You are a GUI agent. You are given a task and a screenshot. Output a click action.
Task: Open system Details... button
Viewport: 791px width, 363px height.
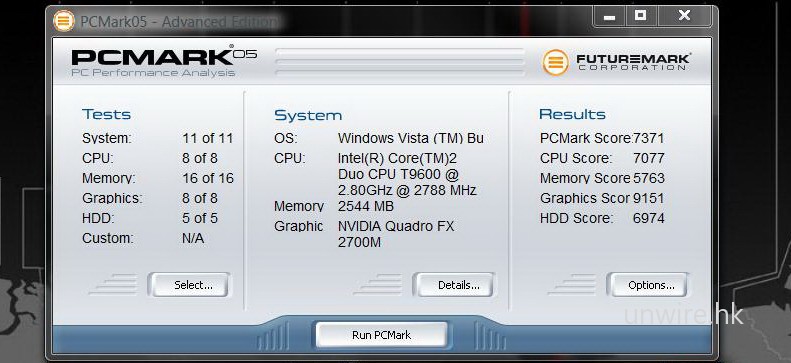pos(454,285)
